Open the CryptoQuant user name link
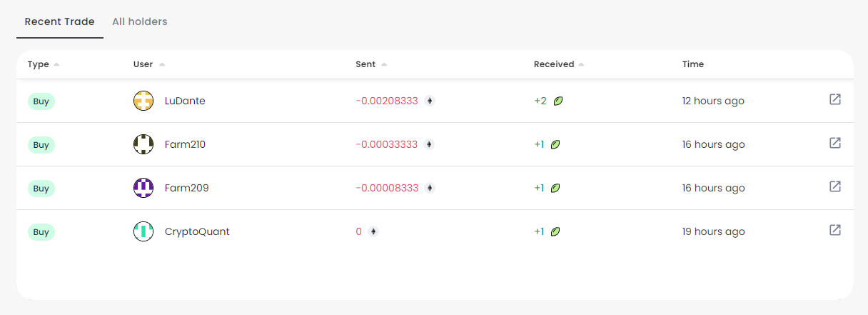This screenshot has width=868, height=315. pyautogui.click(x=197, y=231)
